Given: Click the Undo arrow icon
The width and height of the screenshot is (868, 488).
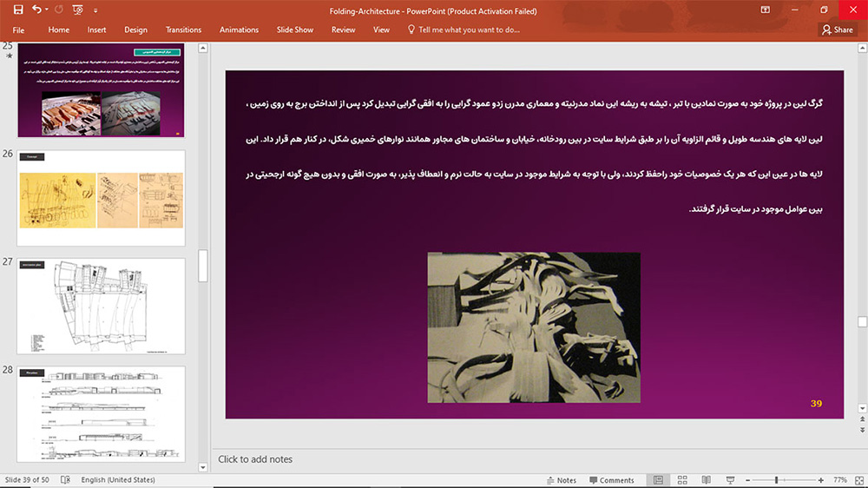Looking at the screenshot, I should point(36,10).
